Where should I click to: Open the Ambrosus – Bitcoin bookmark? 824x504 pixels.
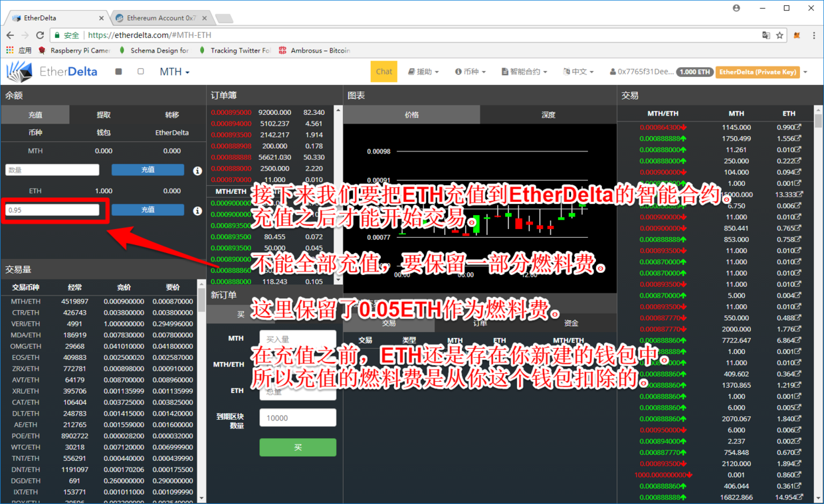pyautogui.click(x=314, y=50)
